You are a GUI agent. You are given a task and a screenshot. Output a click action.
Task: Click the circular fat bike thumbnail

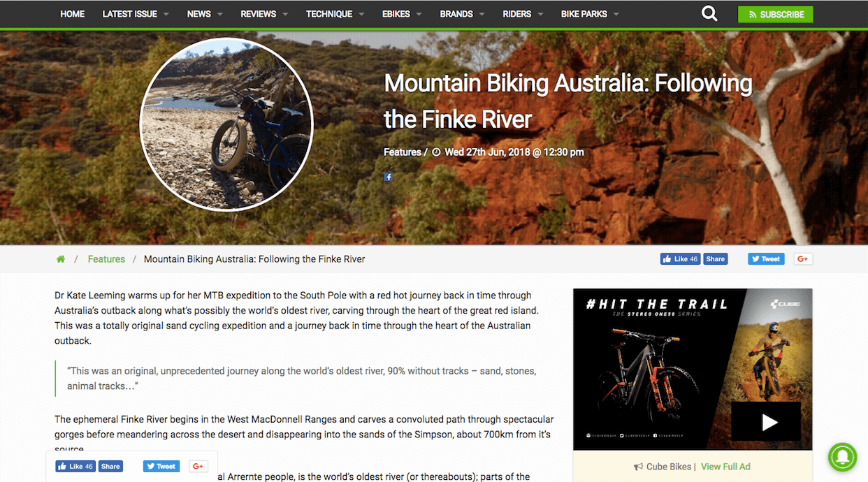click(226, 124)
